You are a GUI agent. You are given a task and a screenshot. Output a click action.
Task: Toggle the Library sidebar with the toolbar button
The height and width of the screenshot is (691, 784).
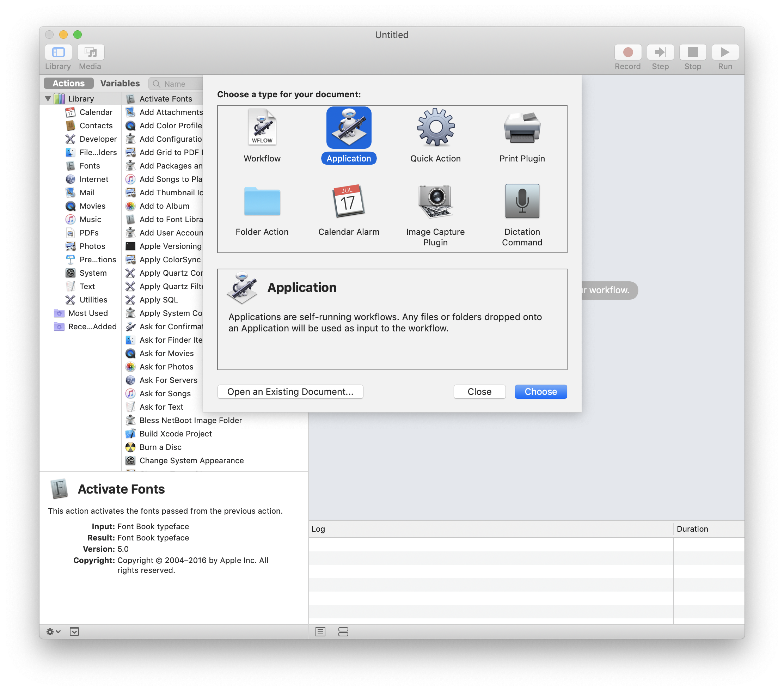coord(58,53)
